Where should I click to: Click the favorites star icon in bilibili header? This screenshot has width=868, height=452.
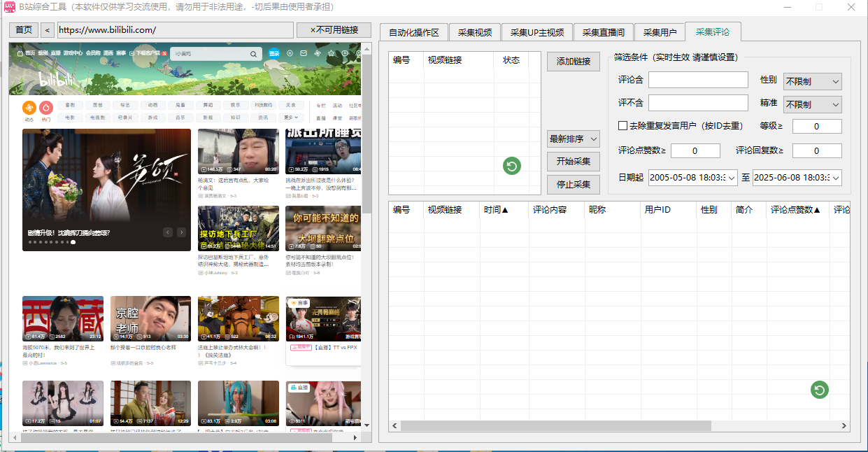click(x=332, y=53)
